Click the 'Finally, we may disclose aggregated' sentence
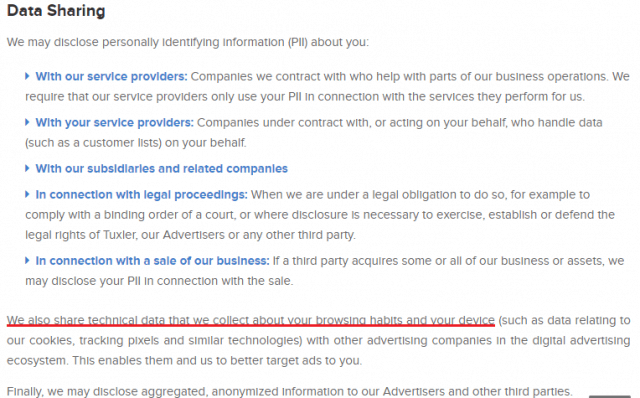Screen dimensions: 640x398 click(x=289, y=391)
